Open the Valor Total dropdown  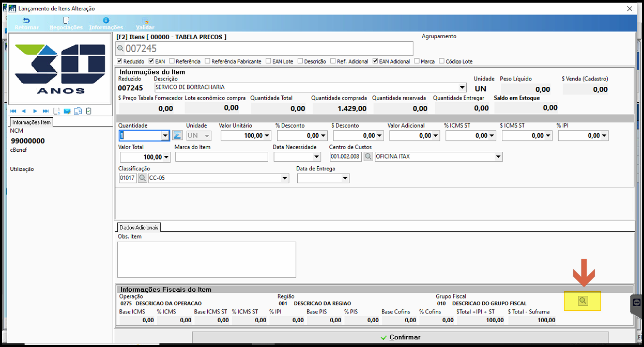coord(166,157)
